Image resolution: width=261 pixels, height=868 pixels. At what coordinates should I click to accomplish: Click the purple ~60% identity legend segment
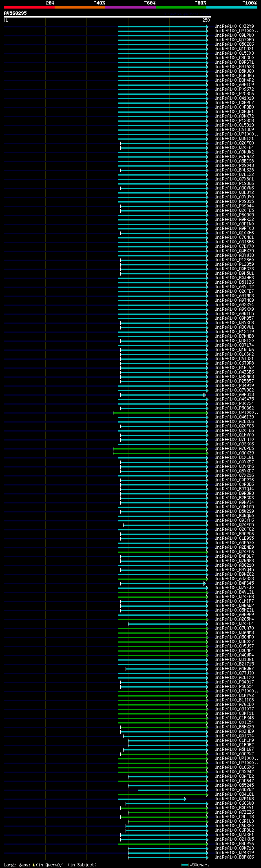click(130, 7)
